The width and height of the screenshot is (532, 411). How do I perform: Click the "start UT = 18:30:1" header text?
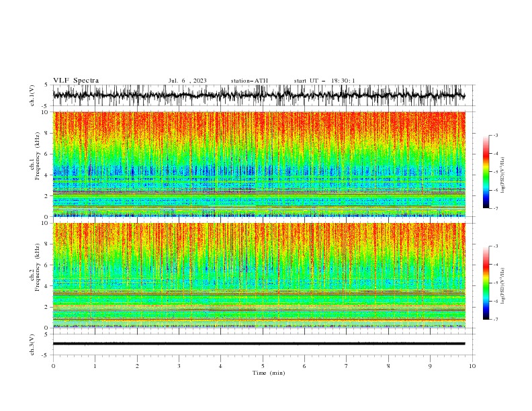pos(324,81)
